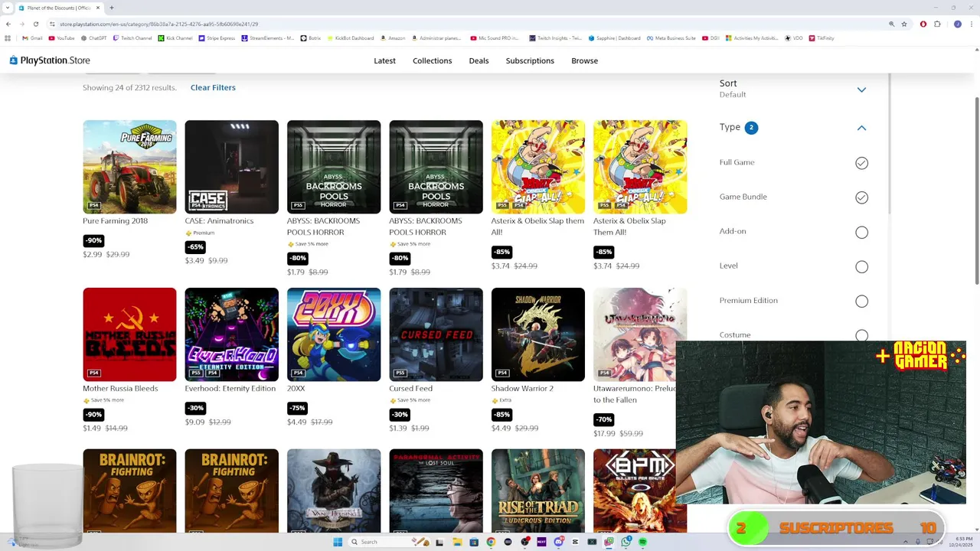Open the KickBot Dashboard bookmark
This screenshot has width=980, height=551.
tap(351, 37)
